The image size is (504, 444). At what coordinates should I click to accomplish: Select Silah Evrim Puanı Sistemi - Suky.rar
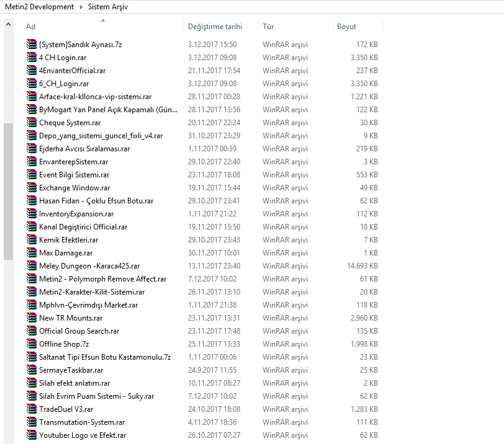[96, 396]
